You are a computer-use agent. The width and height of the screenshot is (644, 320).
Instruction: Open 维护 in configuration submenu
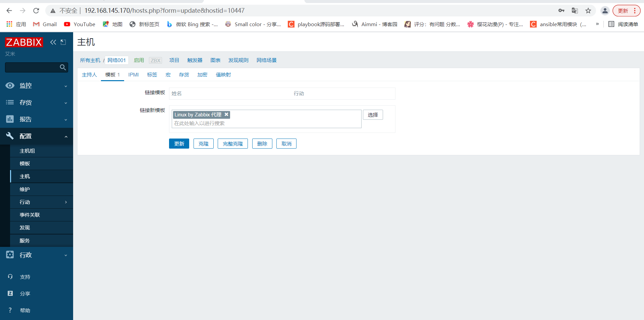(x=25, y=189)
